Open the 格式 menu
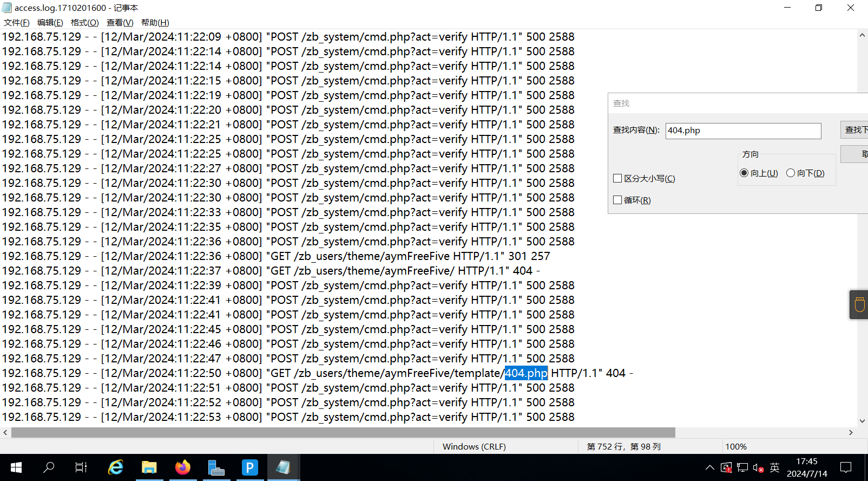This screenshot has height=481, width=868. click(x=84, y=22)
